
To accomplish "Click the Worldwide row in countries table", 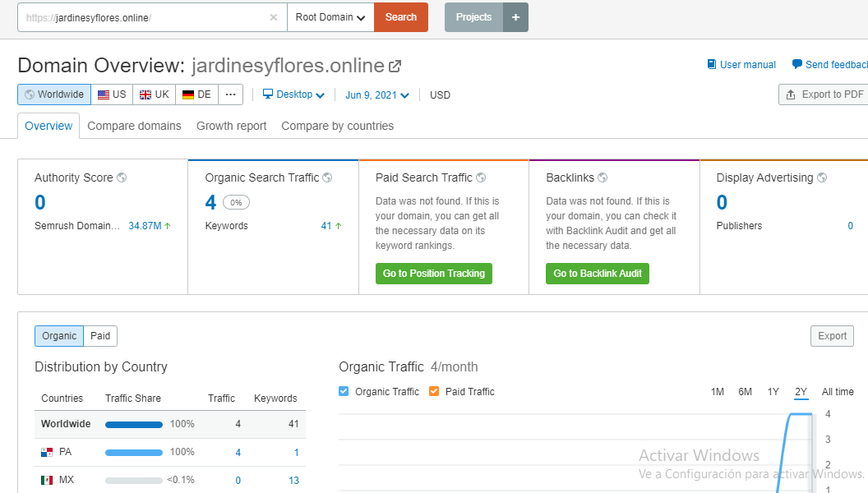I will tap(170, 424).
